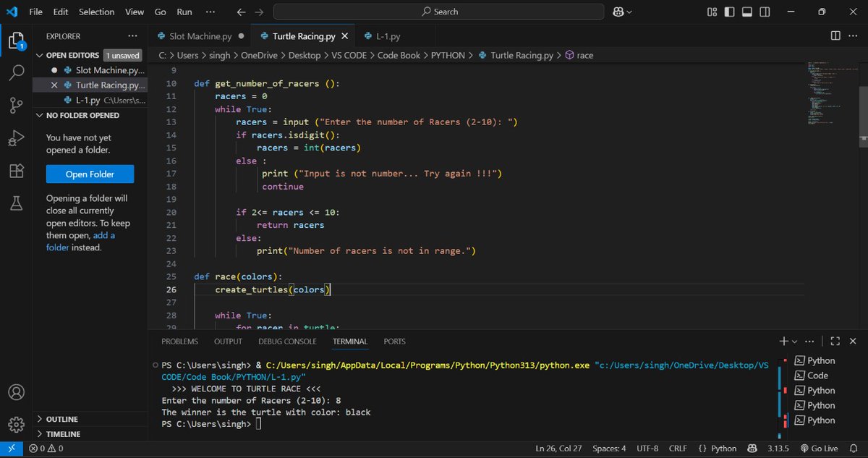868x458 pixels.
Task: Open the Testing flask view
Action: [x=17, y=204]
